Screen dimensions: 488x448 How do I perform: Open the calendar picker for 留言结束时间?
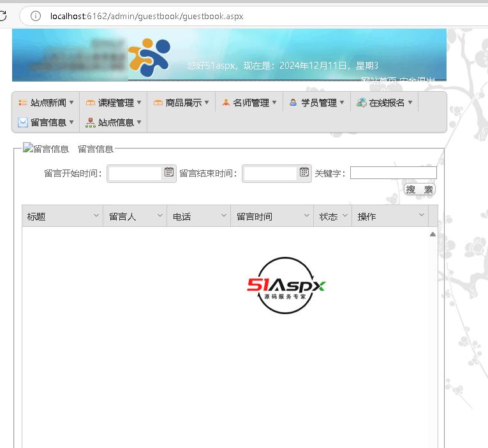tap(304, 172)
